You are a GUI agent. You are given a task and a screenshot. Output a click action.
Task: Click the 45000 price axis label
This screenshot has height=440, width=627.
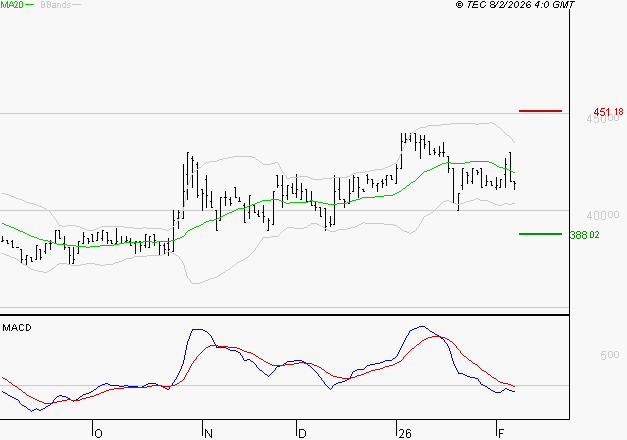tap(603, 119)
